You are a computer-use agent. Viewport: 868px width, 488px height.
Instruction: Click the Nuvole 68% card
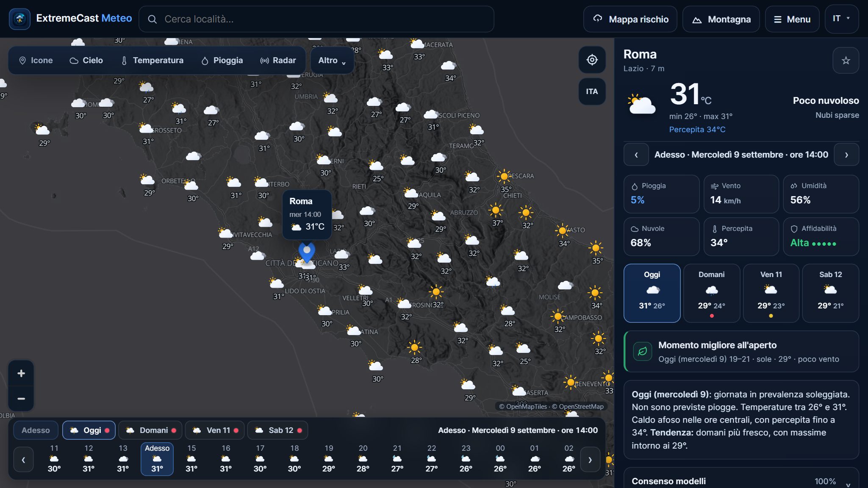pyautogui.click(x=661, y=237)
